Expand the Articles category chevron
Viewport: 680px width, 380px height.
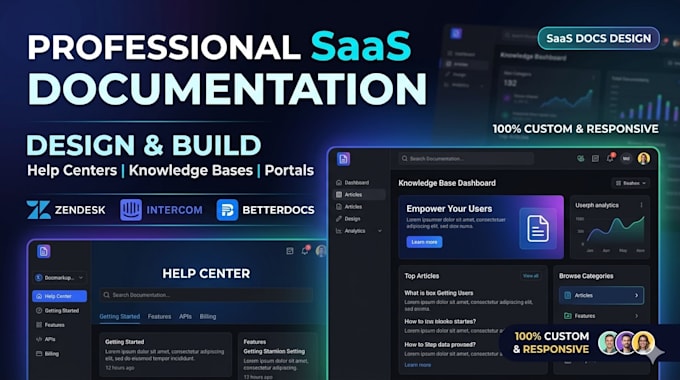click(x=637, y=295)
